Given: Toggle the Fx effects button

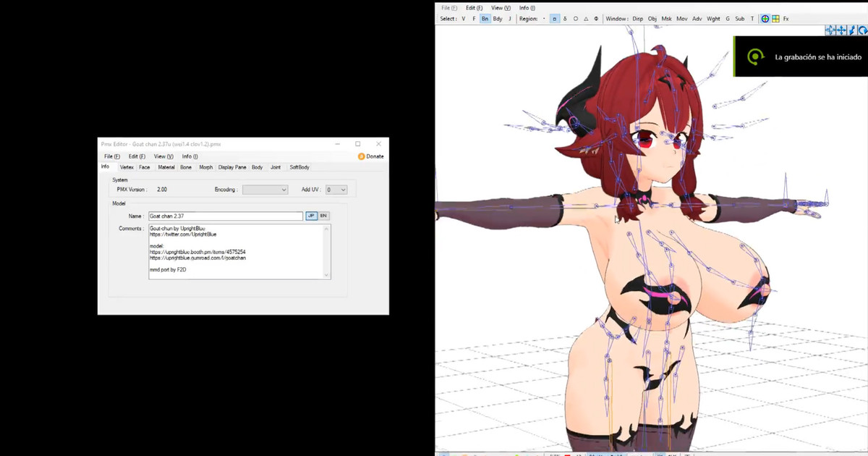Looking at the screenshot, I should (x=786, y=19).
